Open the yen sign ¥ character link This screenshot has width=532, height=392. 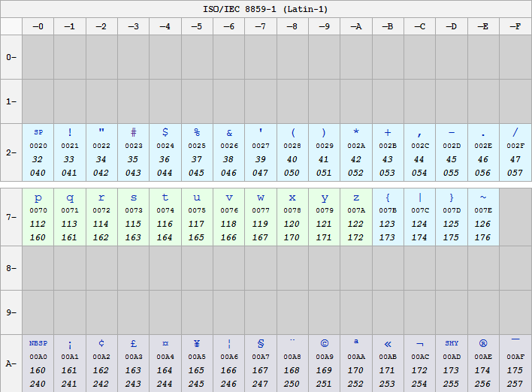point(196,344)
